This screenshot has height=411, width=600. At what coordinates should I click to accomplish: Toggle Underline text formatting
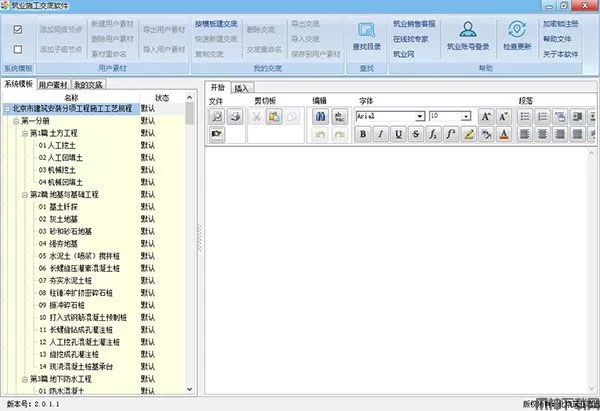click(x=399, y=134)
